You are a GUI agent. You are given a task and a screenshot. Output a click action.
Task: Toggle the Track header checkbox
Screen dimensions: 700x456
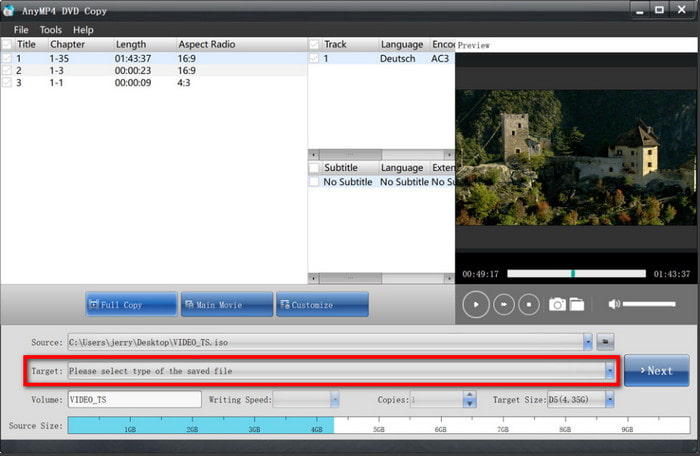[x=314, y=44]
